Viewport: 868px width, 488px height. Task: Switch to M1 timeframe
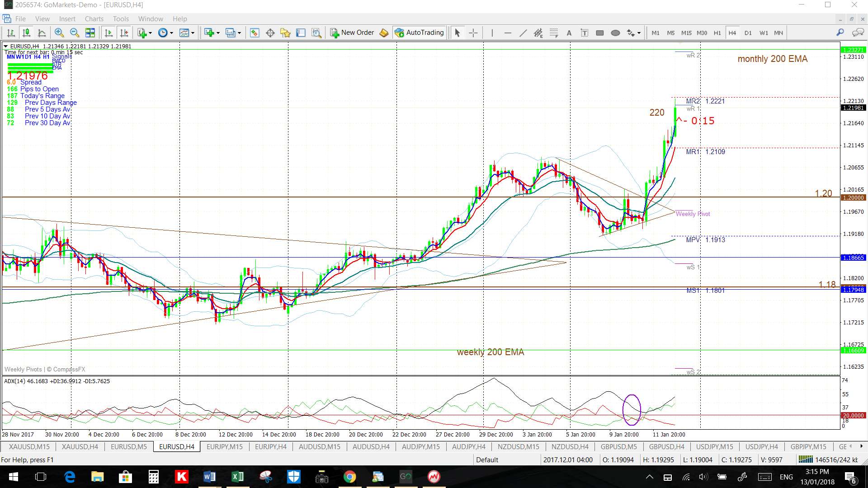point(656,33)
